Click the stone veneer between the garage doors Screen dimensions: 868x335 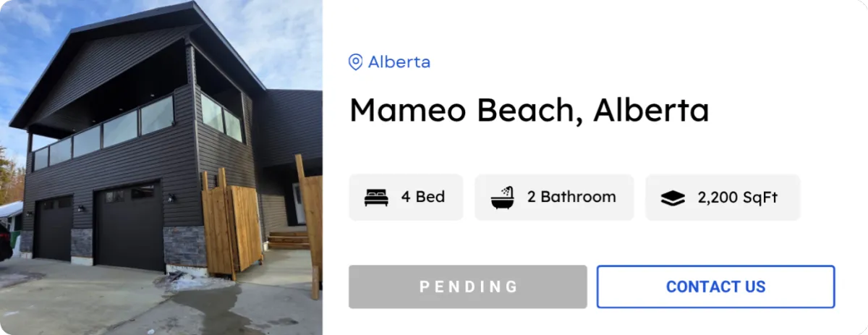tap(82, 243)
